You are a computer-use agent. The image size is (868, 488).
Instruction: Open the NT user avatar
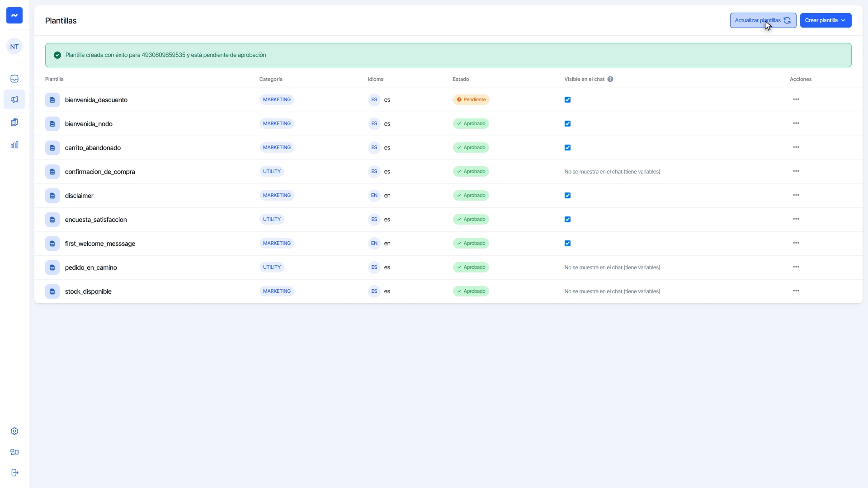click(x=14, y=47)
